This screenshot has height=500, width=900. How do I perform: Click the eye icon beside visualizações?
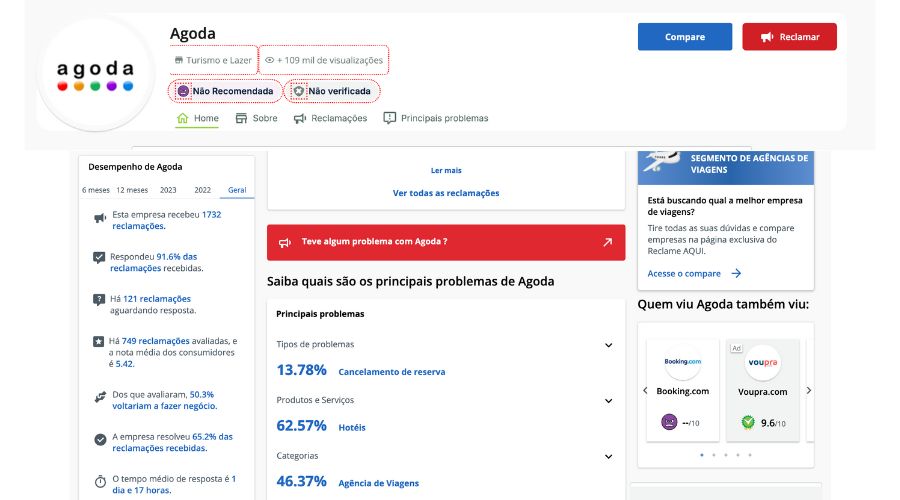pyautogui.click(x=269, y=60)
